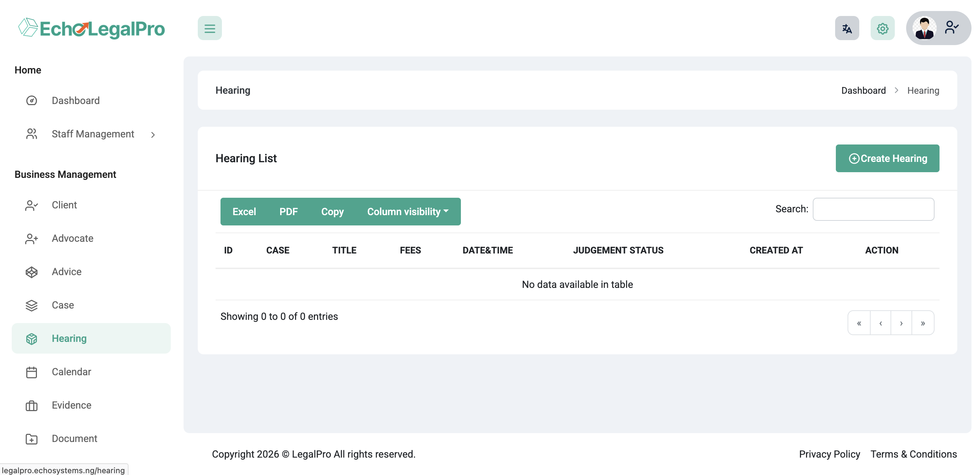Click the Advice sidebar icon

32,272
